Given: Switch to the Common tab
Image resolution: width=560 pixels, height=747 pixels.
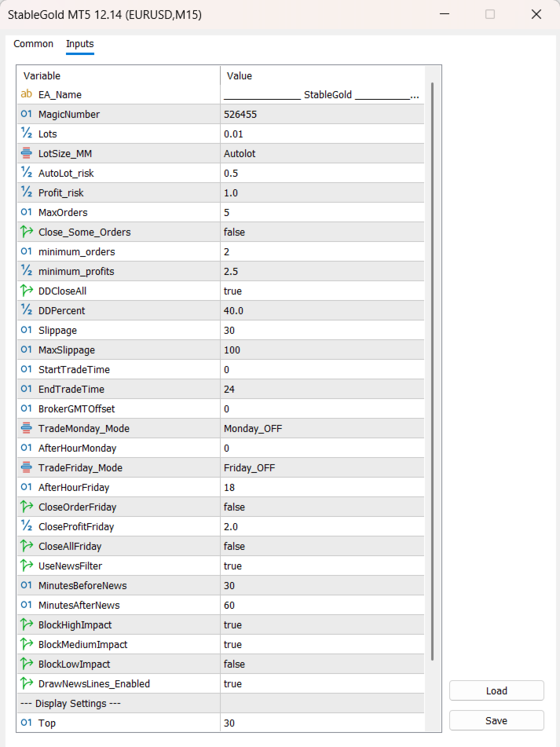Looking at the screenshot, I should pyautogui.click(x=34, y=44).
